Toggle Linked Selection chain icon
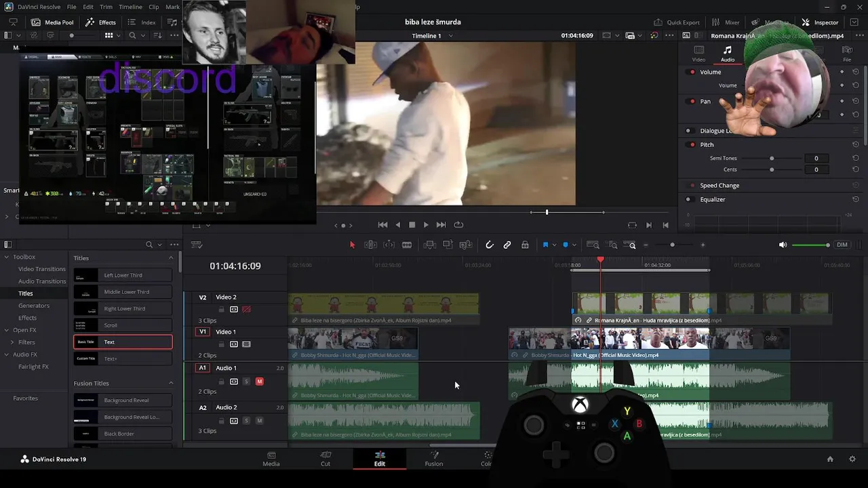This screenshot has height=488, width=868. [507, 245]
